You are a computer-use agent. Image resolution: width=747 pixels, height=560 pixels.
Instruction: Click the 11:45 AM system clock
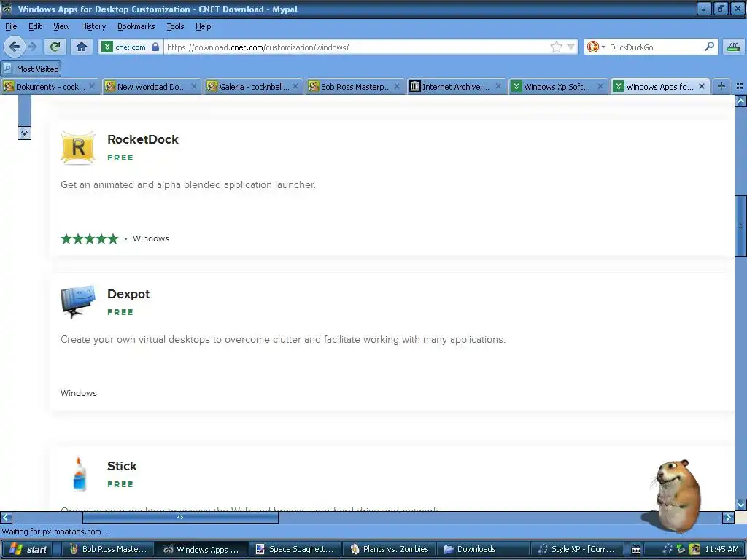[721, 549]
